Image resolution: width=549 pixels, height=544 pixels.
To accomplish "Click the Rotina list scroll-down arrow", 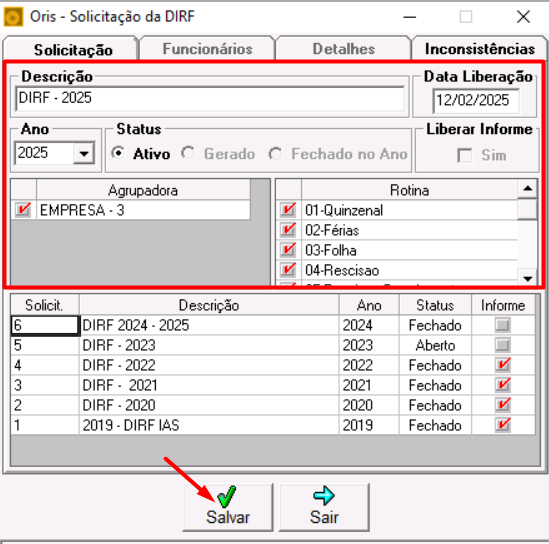I will tap(527, 278).
